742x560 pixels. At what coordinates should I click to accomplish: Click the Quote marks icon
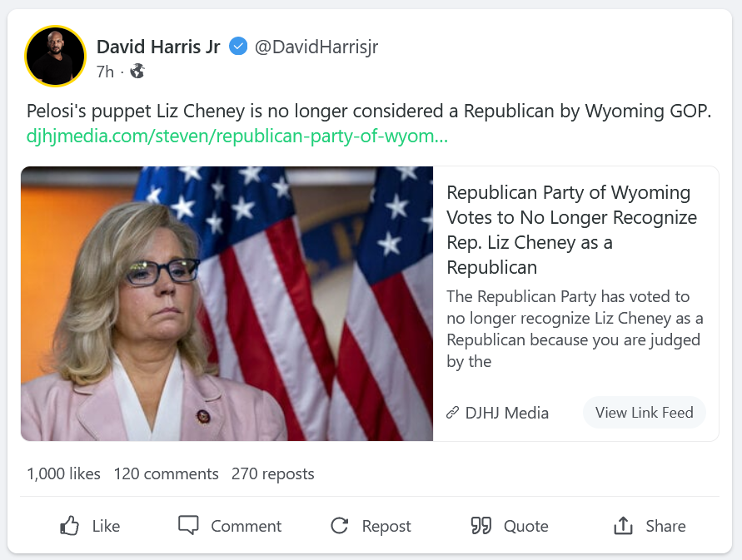pyautogui.click(x=481, y=526)
